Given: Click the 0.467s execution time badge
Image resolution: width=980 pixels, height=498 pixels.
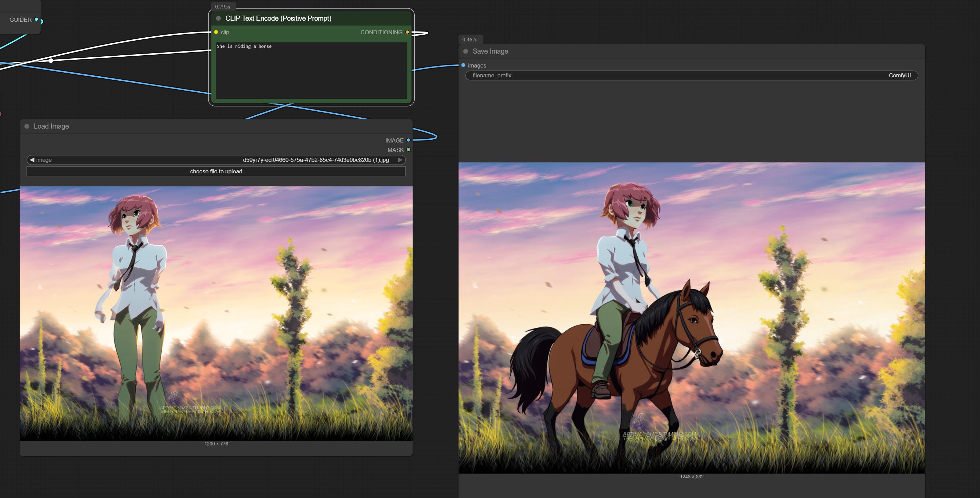Looking at the screenshot, I should 470,40.
